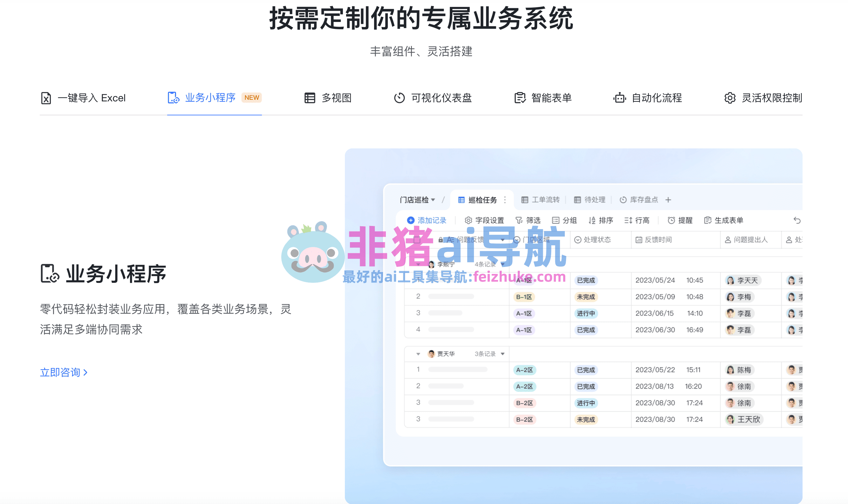This screenshot has height=504, width=848.
Task: Add a new table with the plus icon
Action: [x=668, y=200]
